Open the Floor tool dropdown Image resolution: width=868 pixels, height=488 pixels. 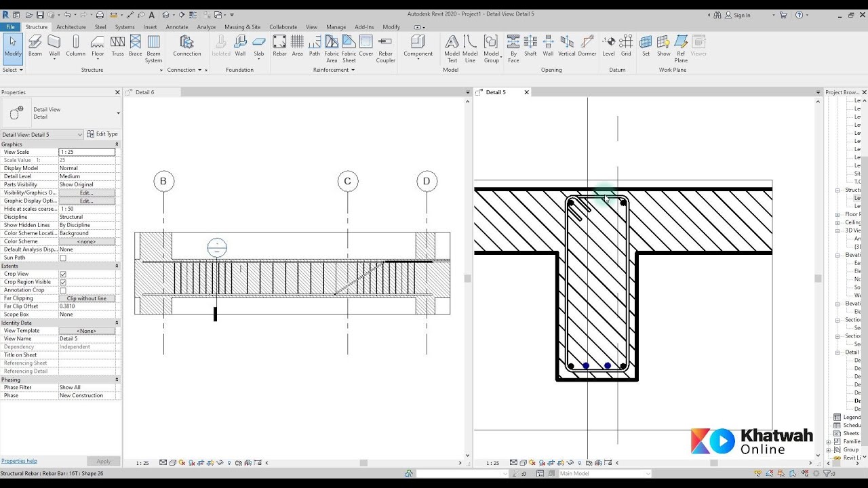[x=98, y=60]
